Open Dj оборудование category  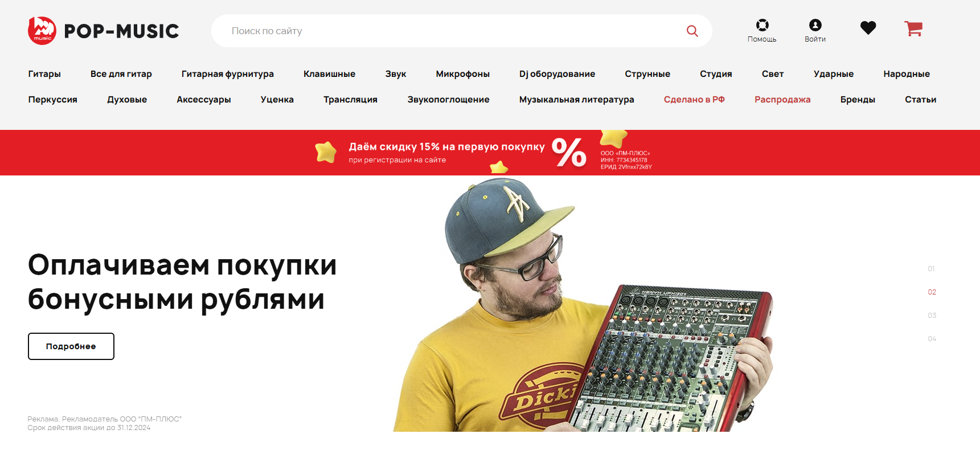pos(557,74)
